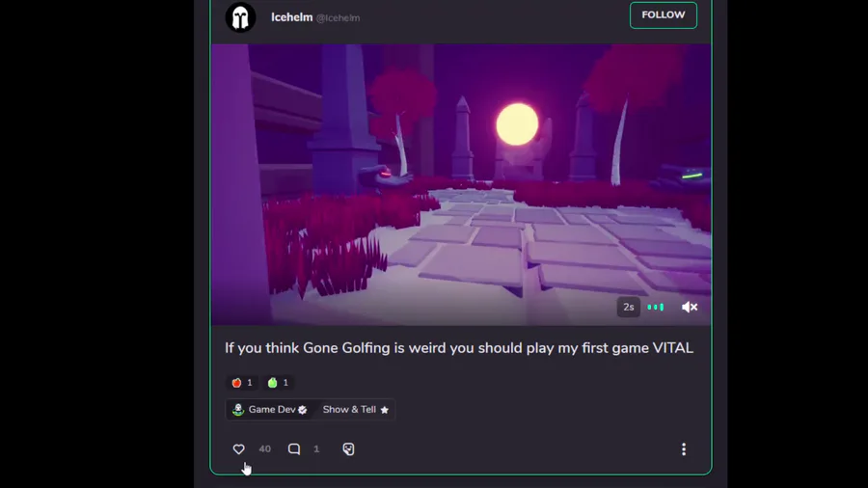Open Icehelm's display name link
The height and width of the screenshot is (488, 868).
(291, 17)
